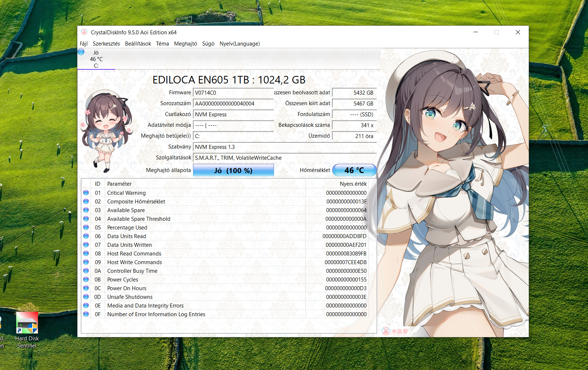Open the Meghajtó menu
The height and width of the screenshot is (370, 588).
[x=186, y=44]
